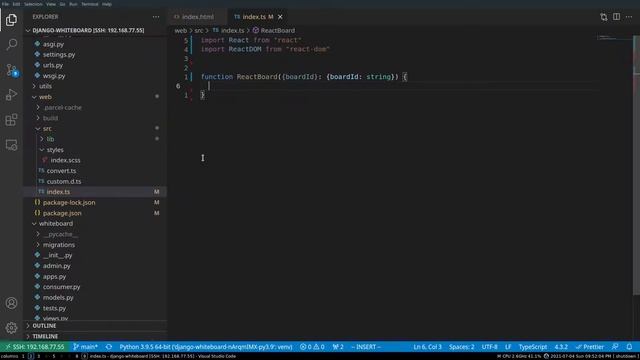Collapse the styles folder

(x=95, y=150)
